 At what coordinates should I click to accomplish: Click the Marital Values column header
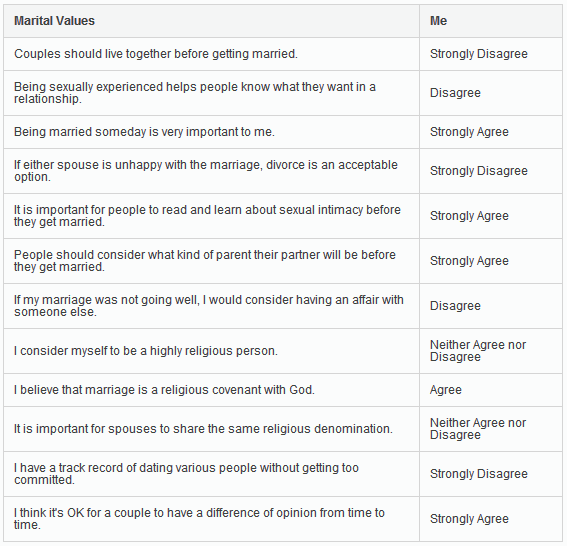(x=54, y=21)
